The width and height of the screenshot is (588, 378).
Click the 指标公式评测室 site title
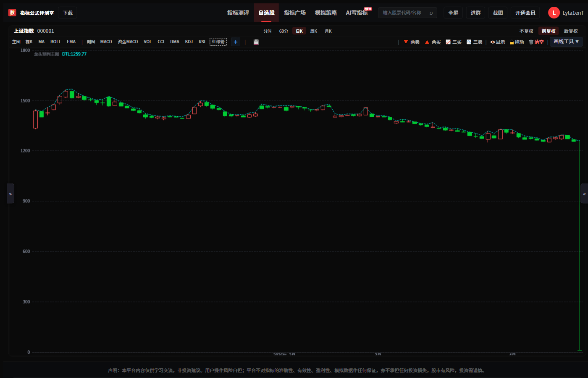pos(37,13)
